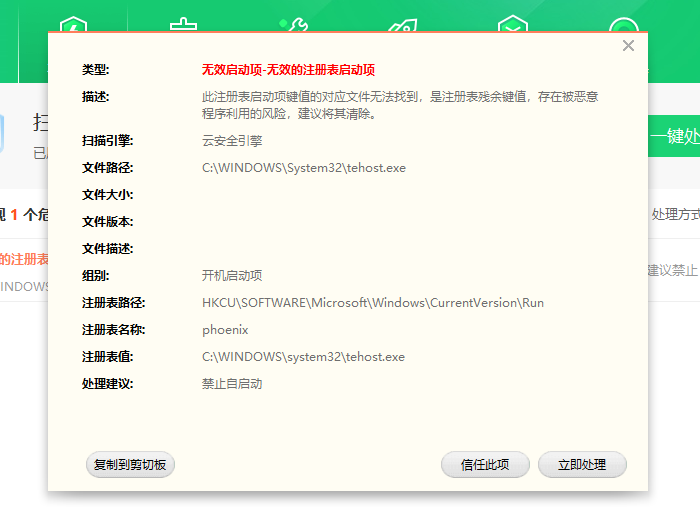The image size is (700, 519).
Task: Select the registry value C:\WINDOWS\system32\tehost.exe
Action: click(303, 357)
